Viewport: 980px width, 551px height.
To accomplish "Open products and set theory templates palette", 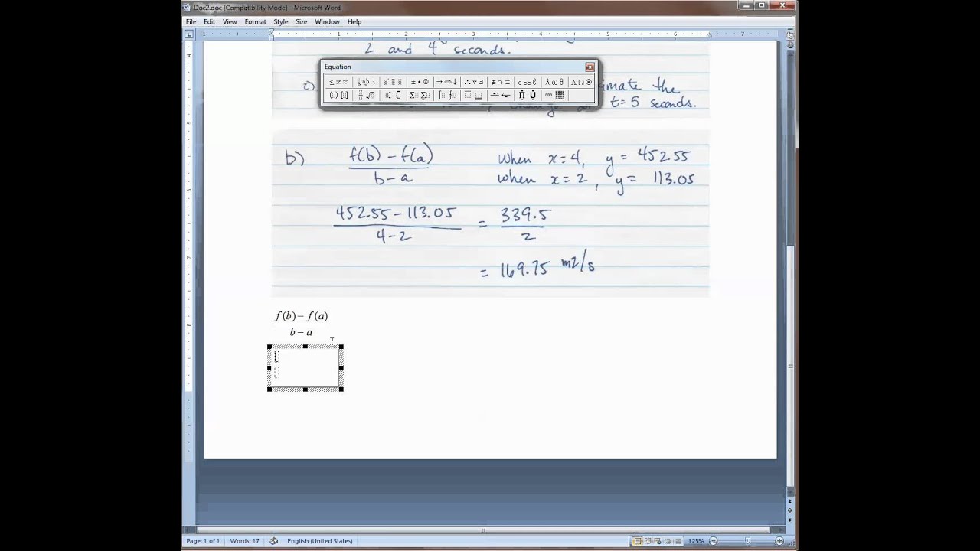I will point(528,95).
